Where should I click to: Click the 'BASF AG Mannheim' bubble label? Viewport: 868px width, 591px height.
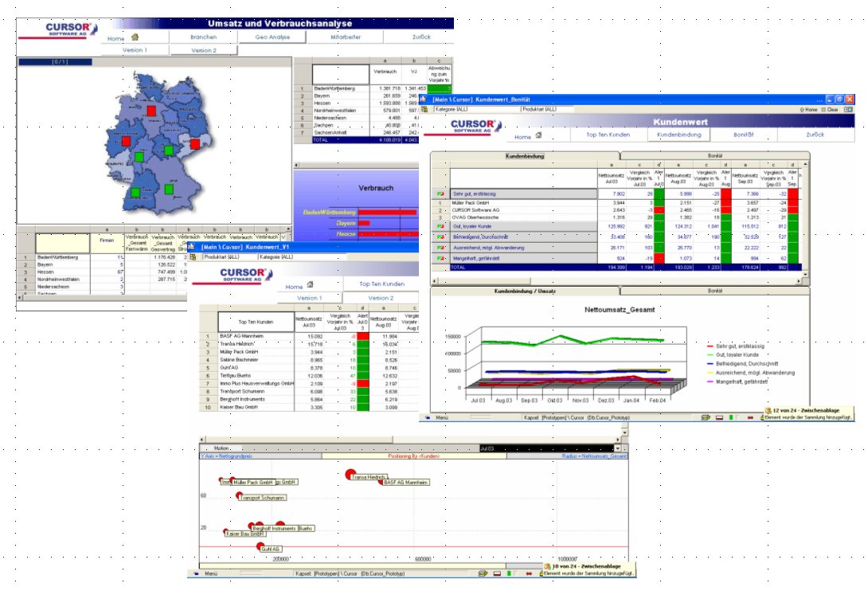[405, 483]
